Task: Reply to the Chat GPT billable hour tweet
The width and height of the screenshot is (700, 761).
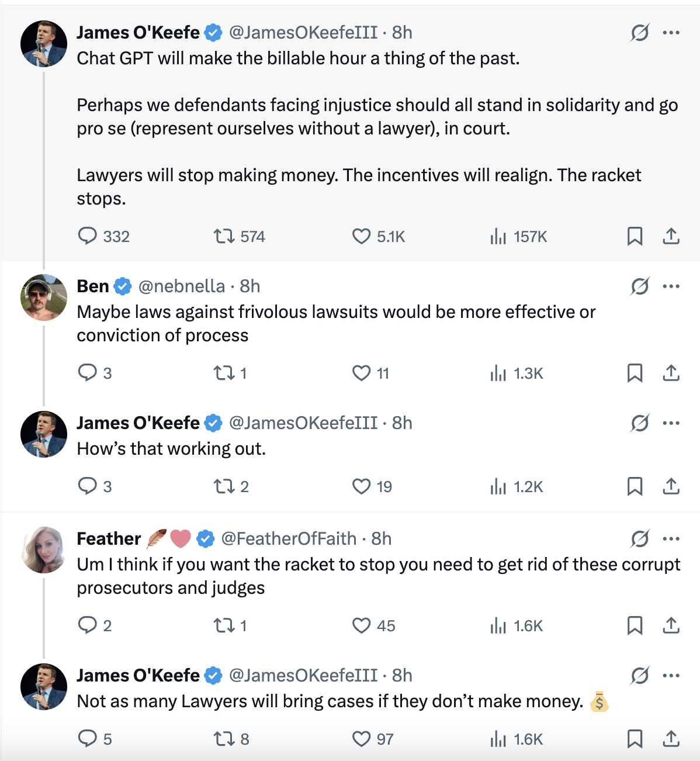Action: click(103, 236)
